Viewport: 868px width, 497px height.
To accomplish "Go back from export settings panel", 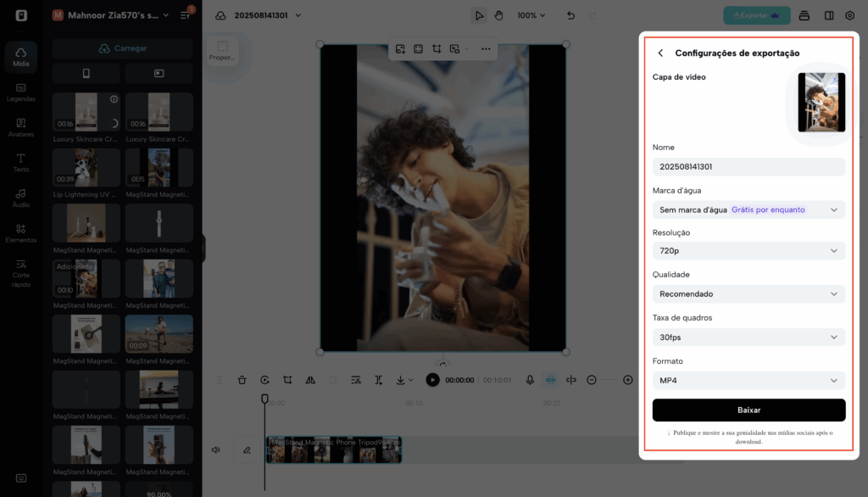I will (x=660, y=53).
